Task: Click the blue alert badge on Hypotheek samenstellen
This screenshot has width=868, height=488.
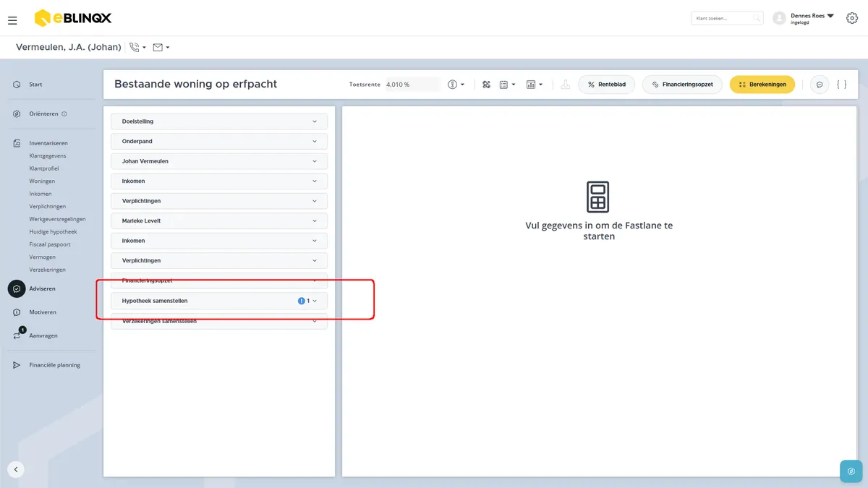Action: click(x=302, y=301)
